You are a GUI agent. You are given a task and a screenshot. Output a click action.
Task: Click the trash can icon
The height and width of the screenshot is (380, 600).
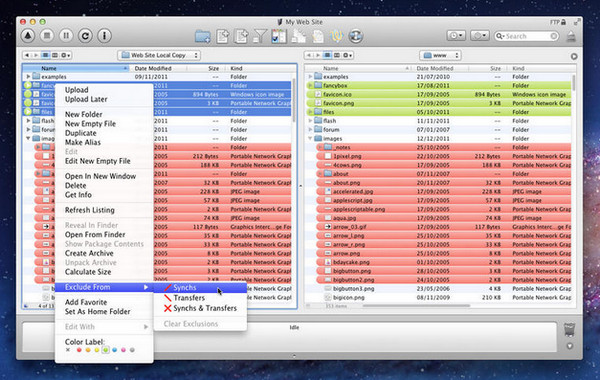click(569, 329)
